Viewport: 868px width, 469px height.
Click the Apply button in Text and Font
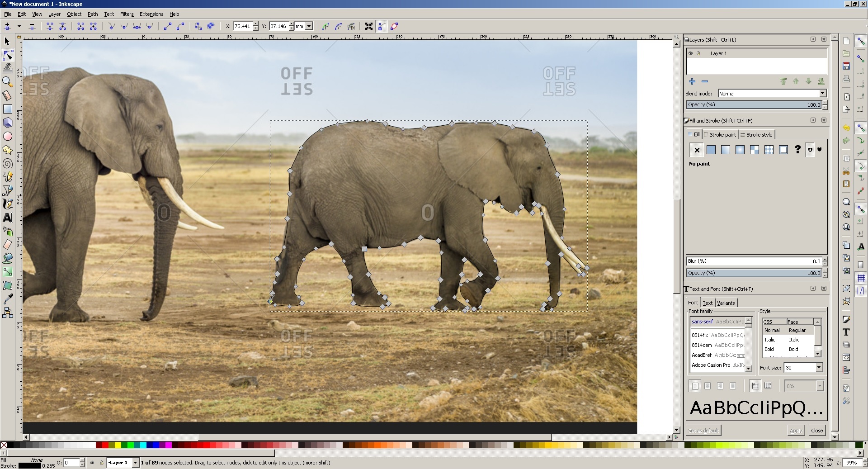[796, 431]
